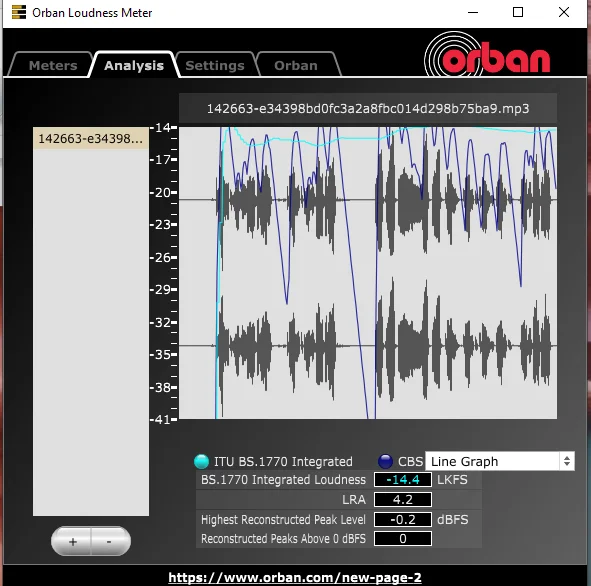591x586 pixels.
Task: Click the Reconstructed Peaks Above 0 dBFS value
Action: click(403, 538)
